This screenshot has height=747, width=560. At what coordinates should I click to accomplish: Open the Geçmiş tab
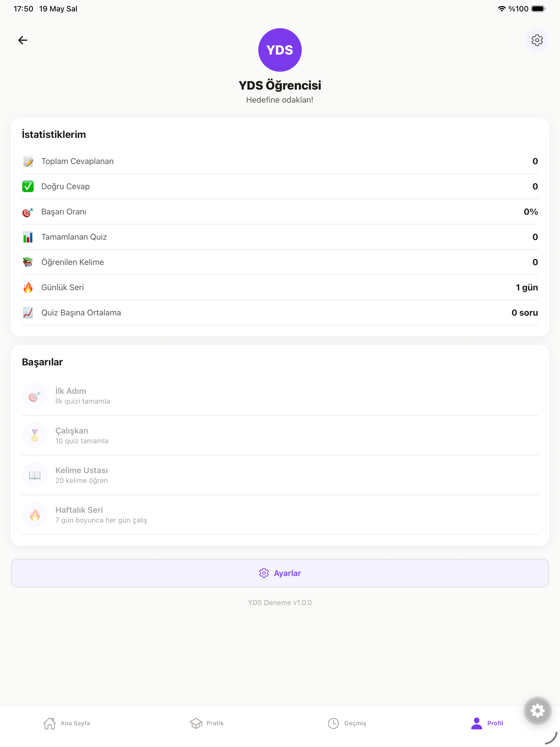[x=347, y=723]
